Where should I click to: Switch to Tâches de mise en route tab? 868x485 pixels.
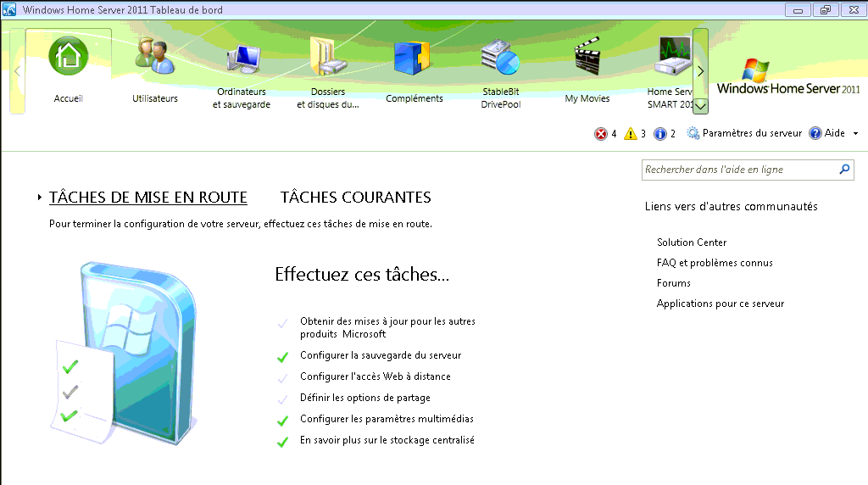pyautogui.click(x=147, y=197)
